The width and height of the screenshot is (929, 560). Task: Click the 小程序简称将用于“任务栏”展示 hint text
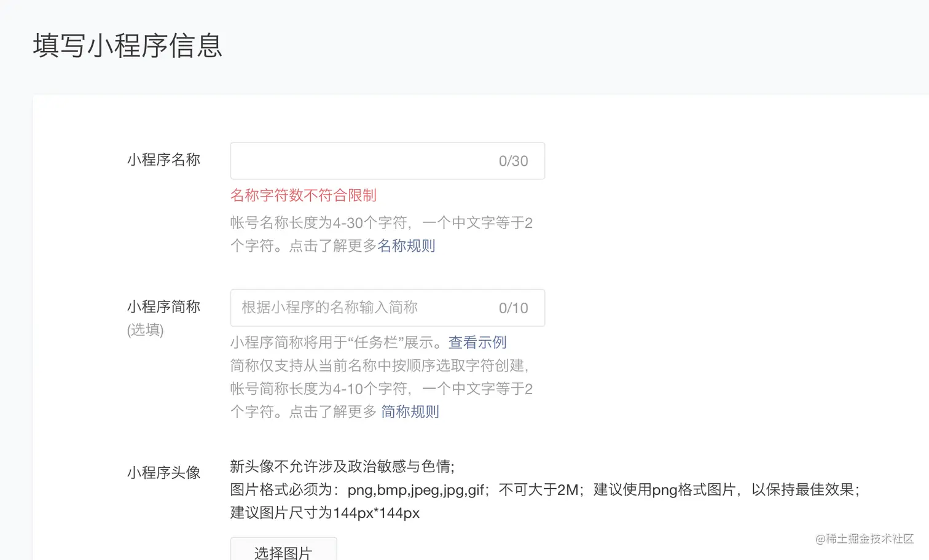point(338,342)
